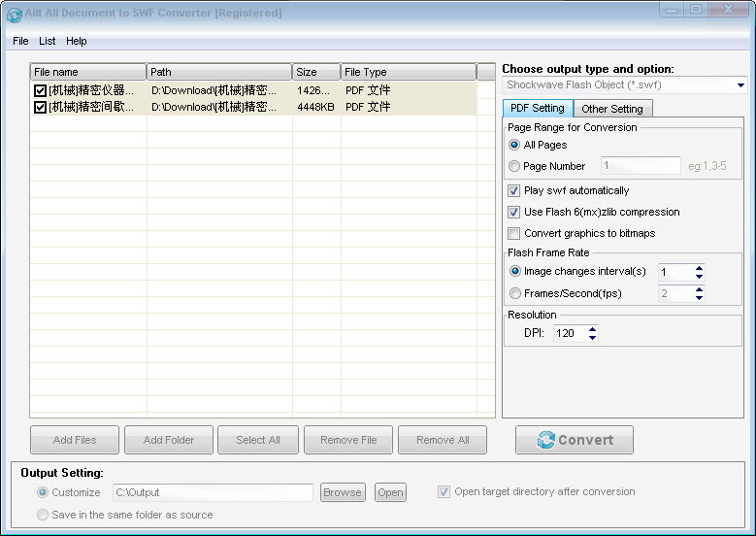The image size is (756, 536).
Task: Increase the frames per second value
Action: 699,289
